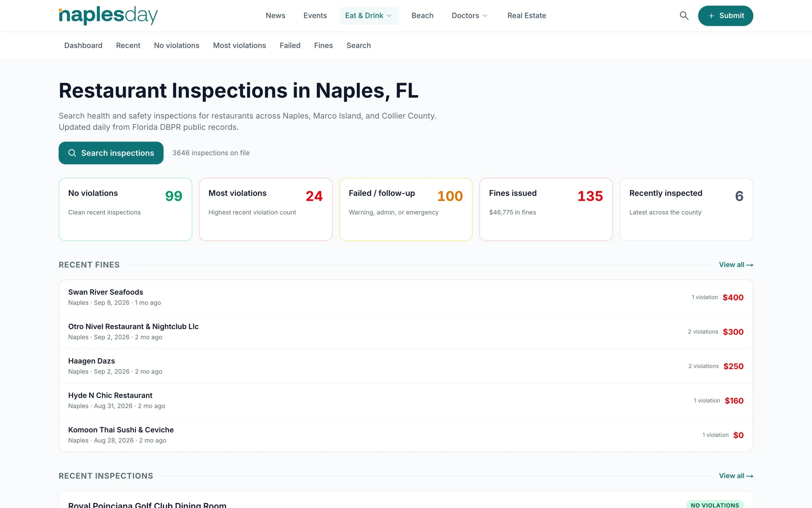The image size is (812, 508).
Task: Expand the Doctors dropdown menu
Action: (470, 16)
